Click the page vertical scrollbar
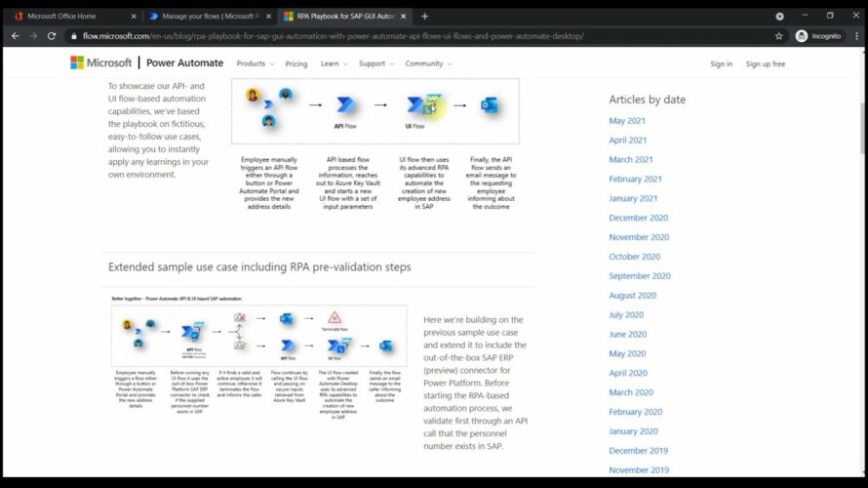The height and width of the screenshot is (488, 868). pos(862,129)
